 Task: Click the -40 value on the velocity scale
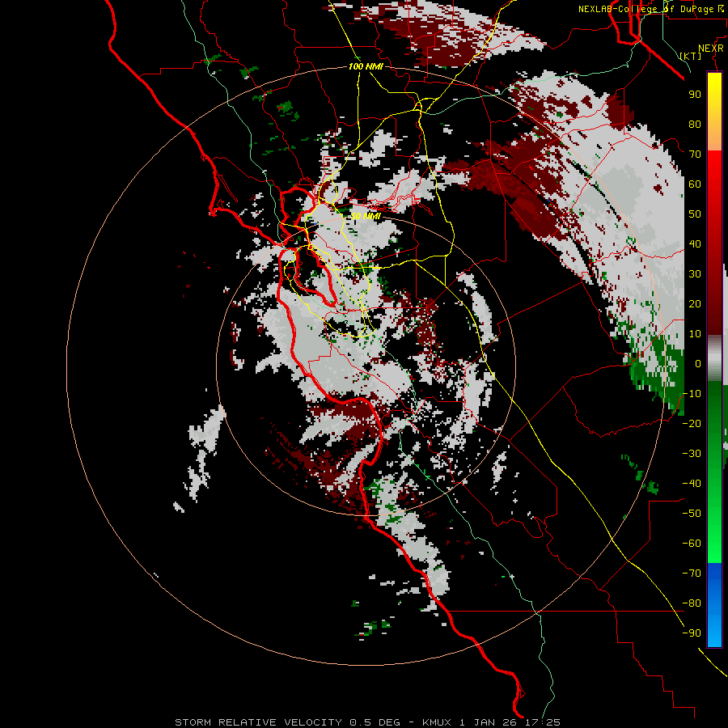pos(692,484)
